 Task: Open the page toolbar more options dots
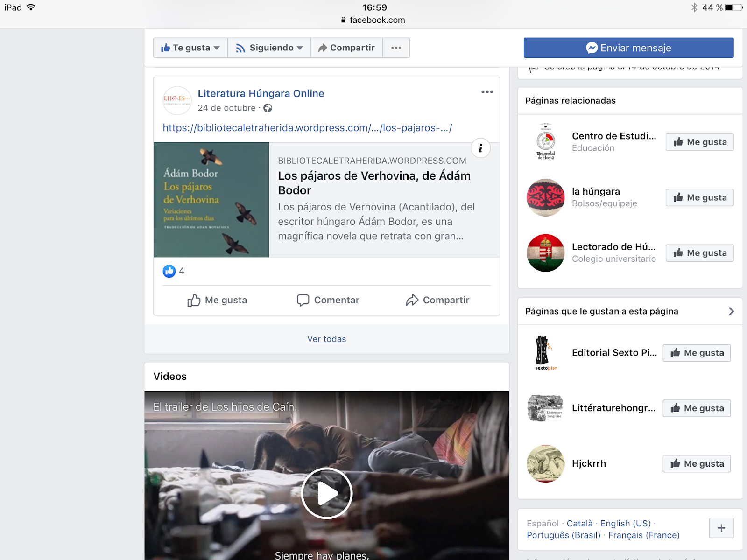(396, 48)
